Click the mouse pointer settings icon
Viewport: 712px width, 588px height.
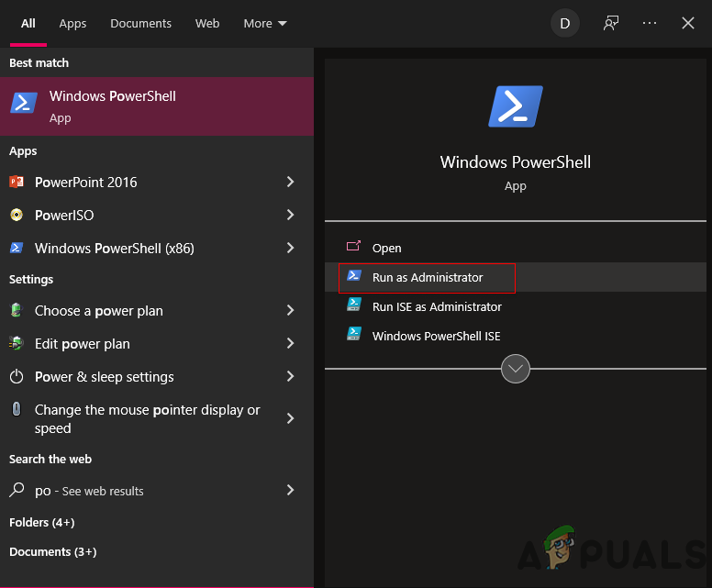pyautogui.click(x=17, y=410)
